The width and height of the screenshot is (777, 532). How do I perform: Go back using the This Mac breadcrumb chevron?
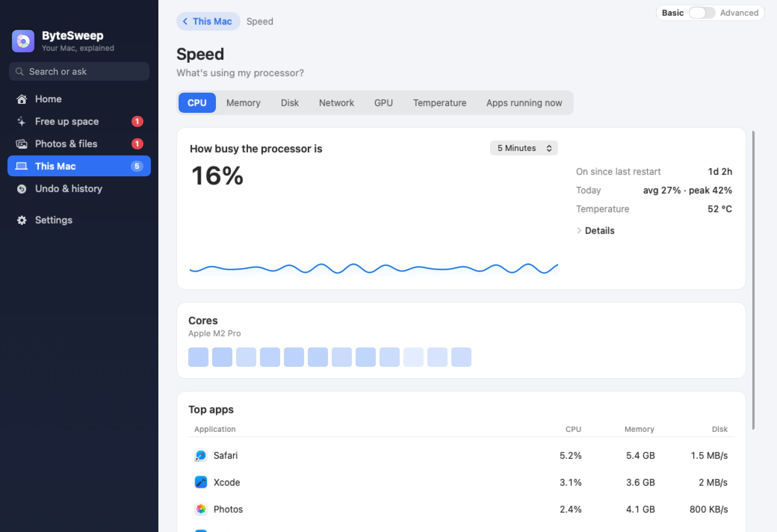pos(185,21)
